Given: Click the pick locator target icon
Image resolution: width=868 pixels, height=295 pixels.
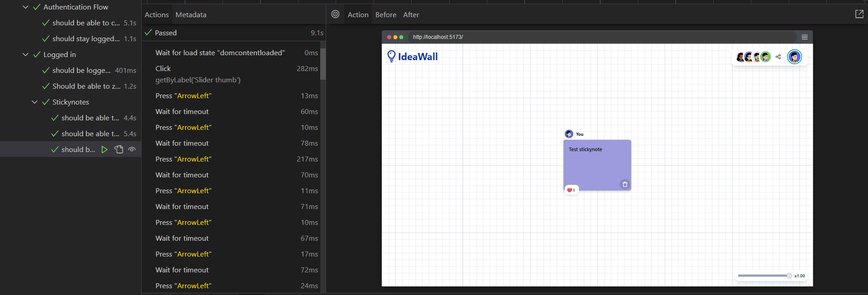Looking at the screenshot, I should point(335,14).
